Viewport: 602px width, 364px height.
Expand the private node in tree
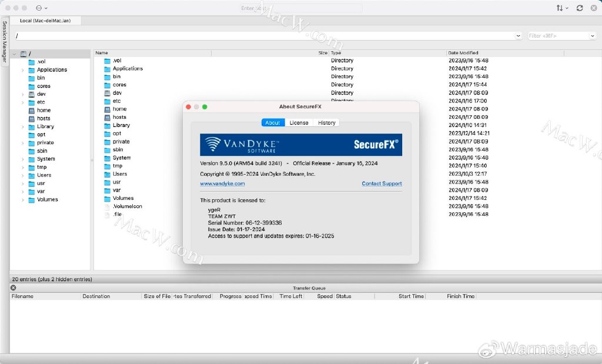[23, 143]
